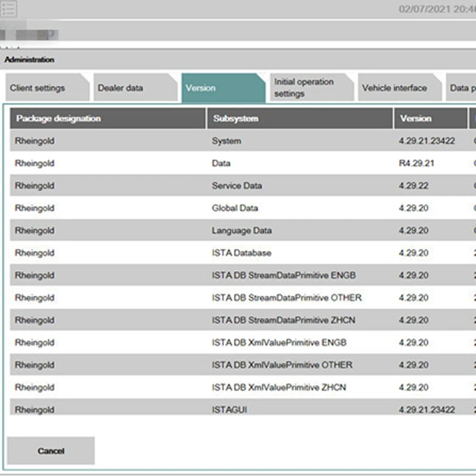Select ISTA DB StreamDataPrimitive ENGB row

click(243, 275)
